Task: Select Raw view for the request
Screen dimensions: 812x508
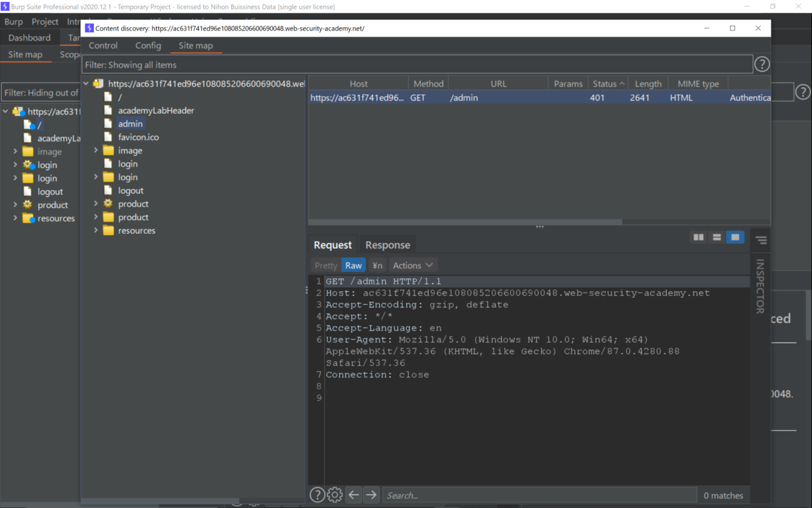Action: [x=353, y=266]
